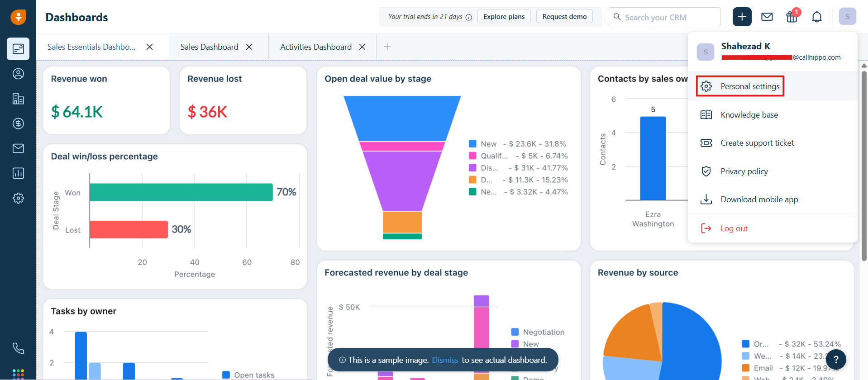
Task: Click the Shahezad K profile name
Action: coord(745,46)
